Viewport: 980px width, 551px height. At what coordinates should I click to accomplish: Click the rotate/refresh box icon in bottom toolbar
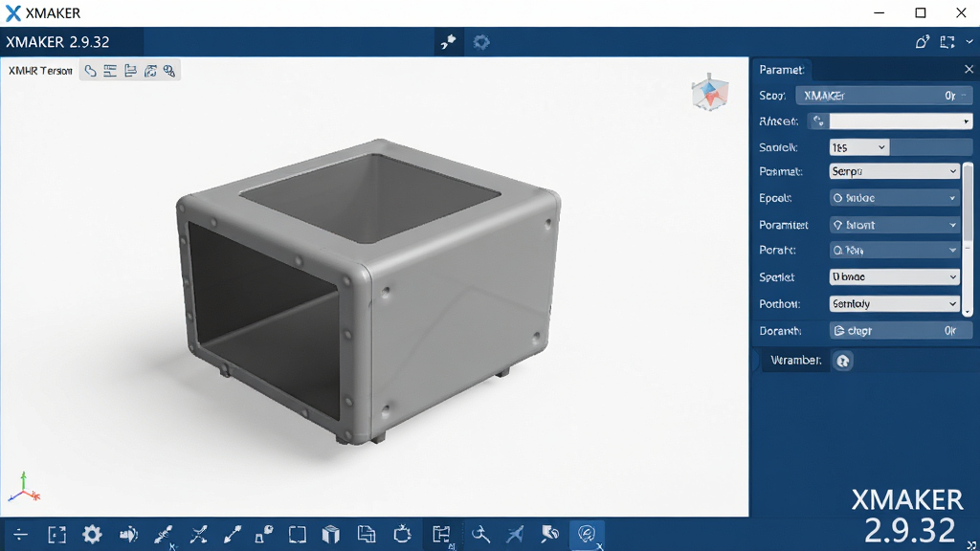[x=403, y=534]
